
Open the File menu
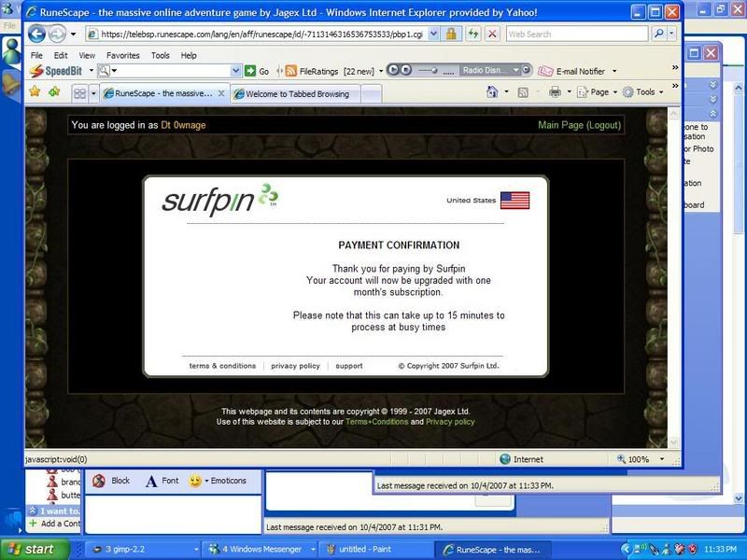(x=36, y=55)
